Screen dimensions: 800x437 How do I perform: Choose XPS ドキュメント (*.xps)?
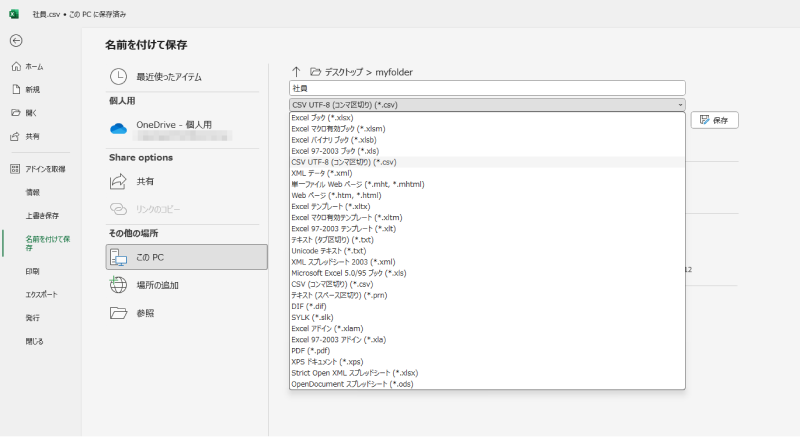point(487,362)
